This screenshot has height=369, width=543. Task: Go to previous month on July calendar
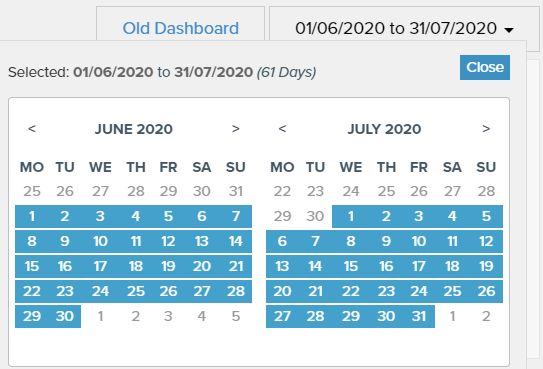coord(282,129)
